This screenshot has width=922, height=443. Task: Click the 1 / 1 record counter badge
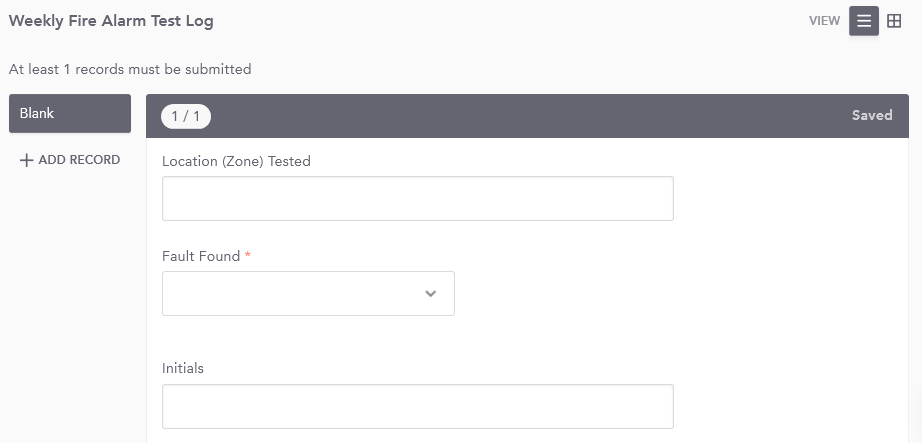pos(186,116)
